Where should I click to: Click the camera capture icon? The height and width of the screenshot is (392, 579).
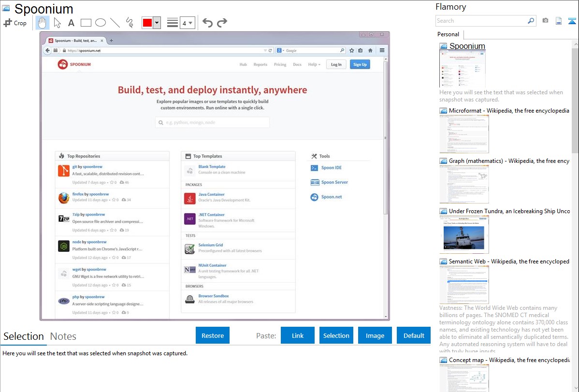[x=545, y=21]
